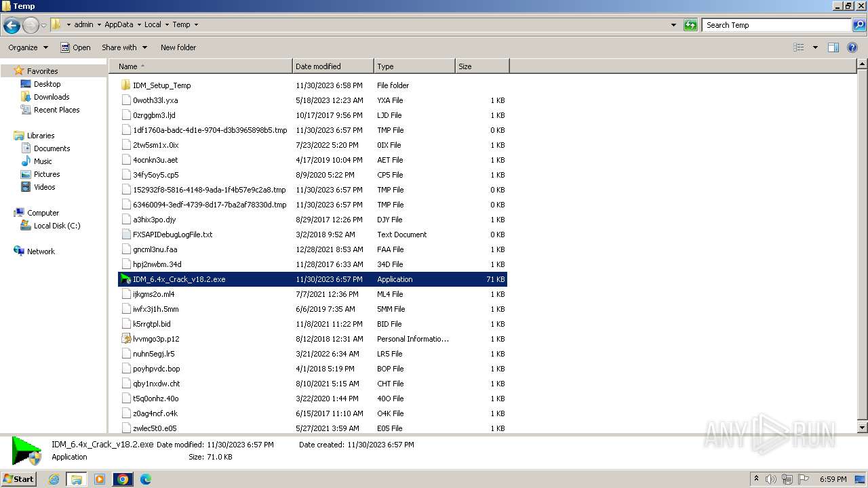This screenshot has width=868, height=488.
Task: Sort by Type column header
Action: click(x=414, y=66)
